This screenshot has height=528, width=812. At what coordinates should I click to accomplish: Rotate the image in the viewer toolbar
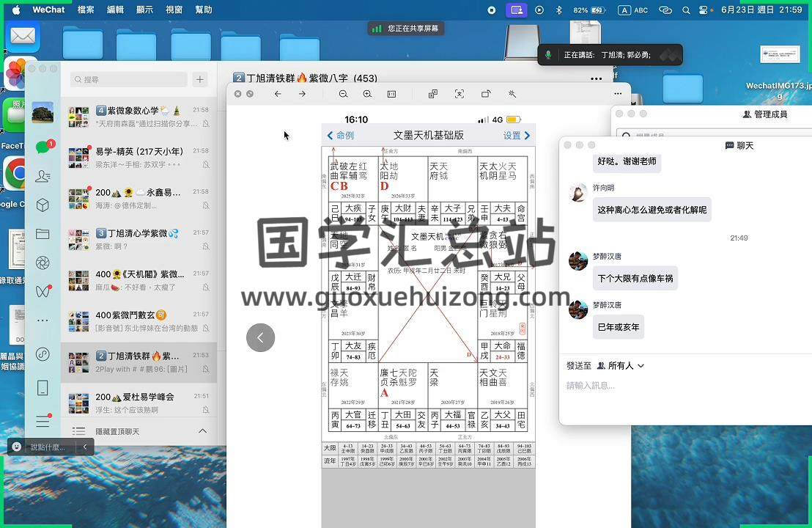[x=485, y=94]
